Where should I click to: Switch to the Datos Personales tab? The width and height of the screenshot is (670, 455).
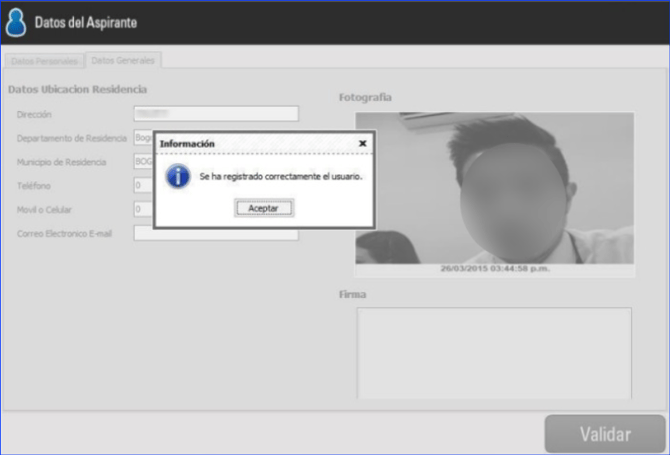click(x=43, y=61)
